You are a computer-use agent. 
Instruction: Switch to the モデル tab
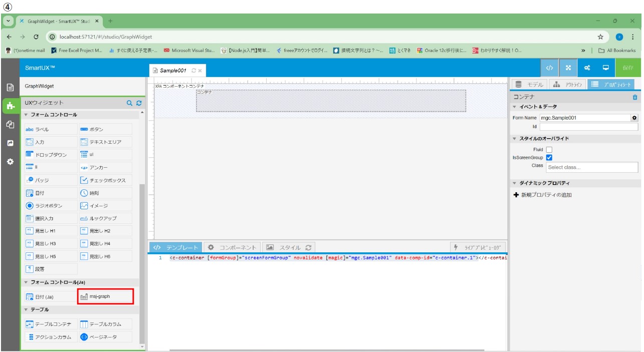pos(528,85)
